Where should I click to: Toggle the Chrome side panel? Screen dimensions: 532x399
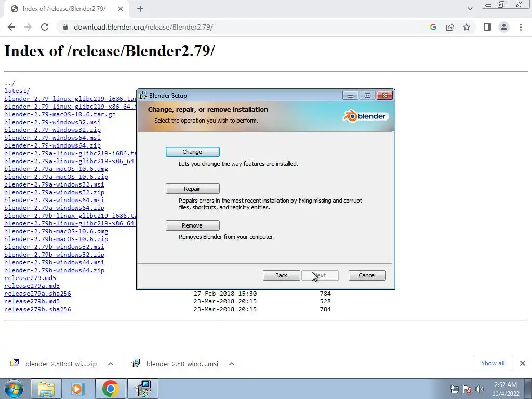487,27
